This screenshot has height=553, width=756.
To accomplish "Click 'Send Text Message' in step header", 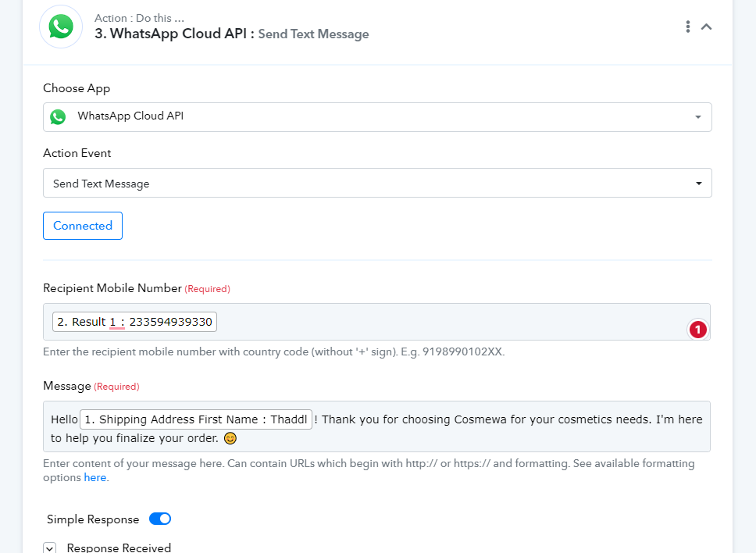I will point(313,34).
